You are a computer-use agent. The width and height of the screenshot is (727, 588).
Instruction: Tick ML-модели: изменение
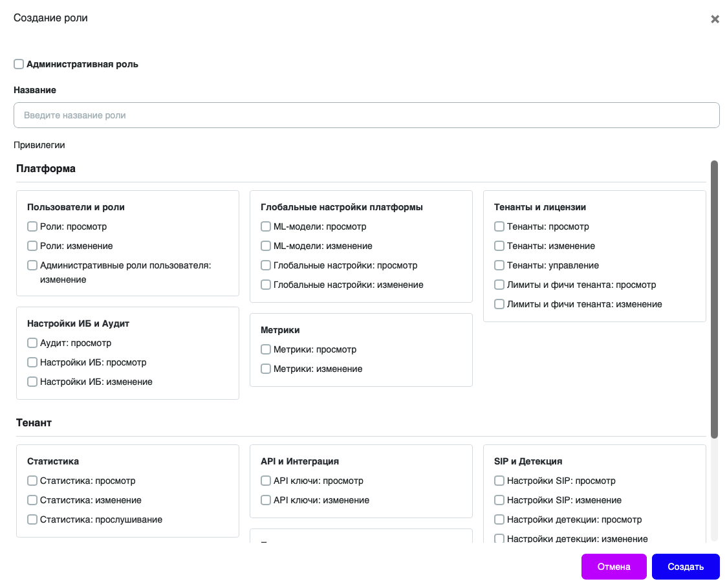point(266,246)
